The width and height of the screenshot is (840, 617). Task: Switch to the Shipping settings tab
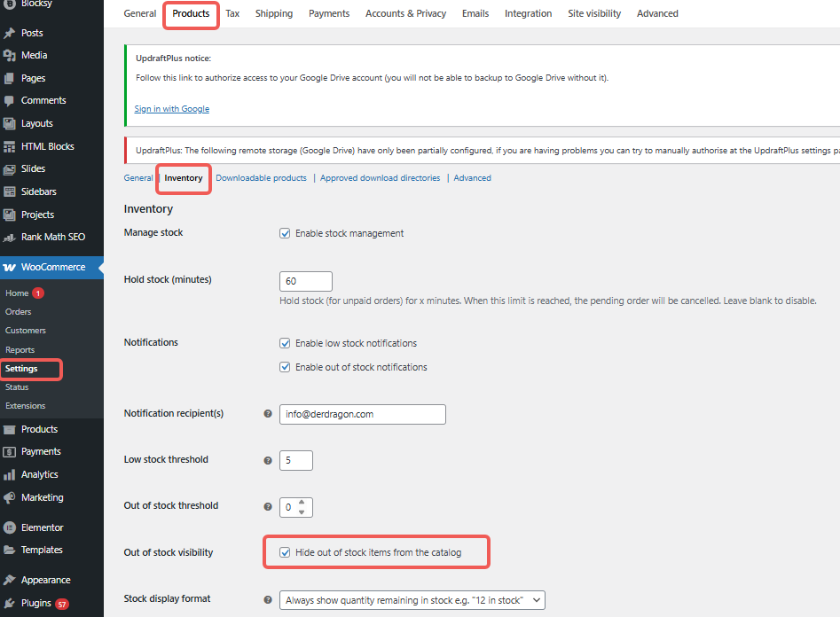(x=273, y=13)
